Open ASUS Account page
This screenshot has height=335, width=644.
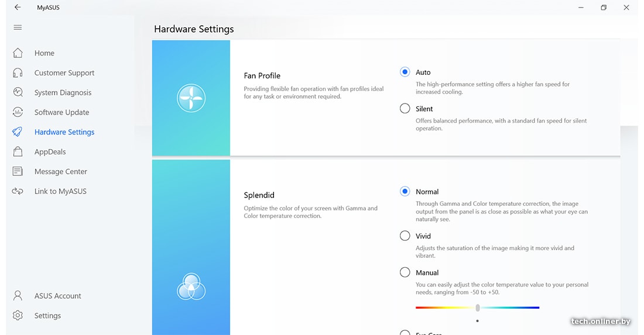pos(58,296)
